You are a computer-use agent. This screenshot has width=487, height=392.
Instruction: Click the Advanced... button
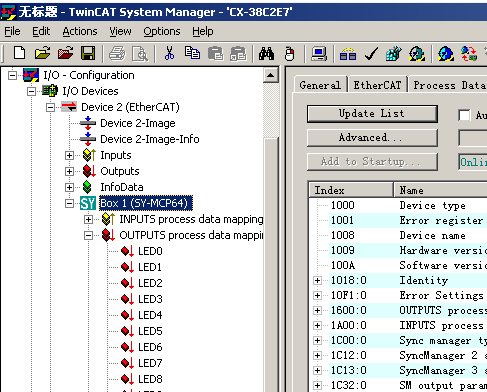(372, 137)
